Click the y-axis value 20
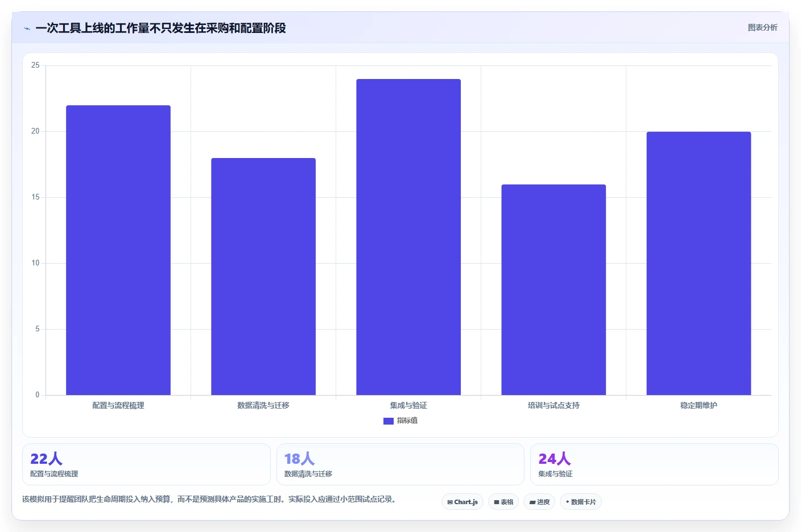Viewport: 801px width, 532px height. 36,131
